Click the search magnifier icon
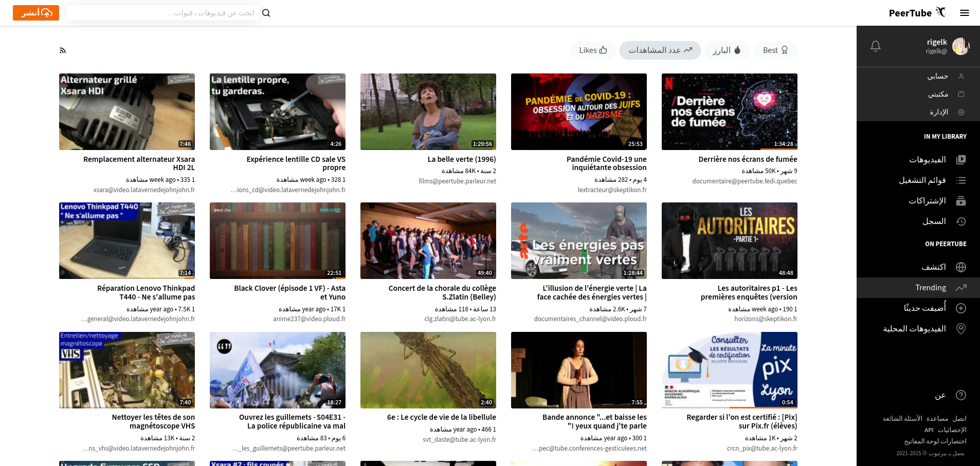The width and height of the screenshot is (980, 466). (266, 13)
